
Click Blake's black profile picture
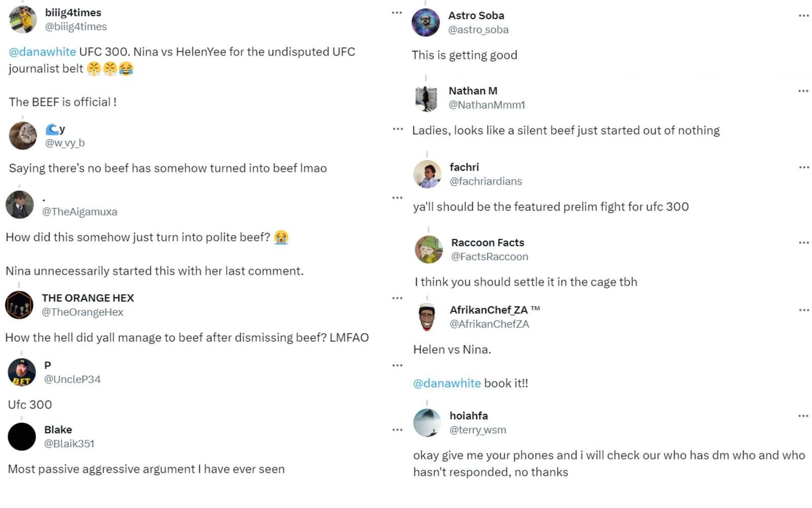click(x=22, y=436)
